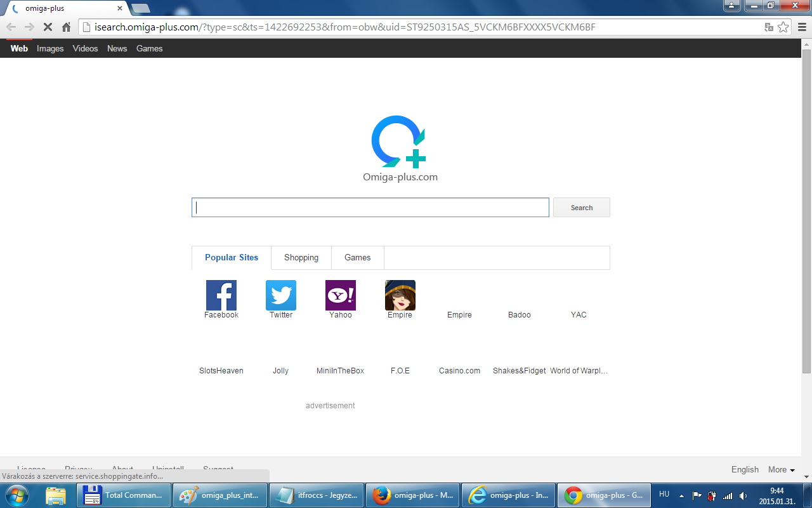Click the Facebook icon in Popular Sites
This screenshot has height=508, width=812.
(x=221, y=295)
